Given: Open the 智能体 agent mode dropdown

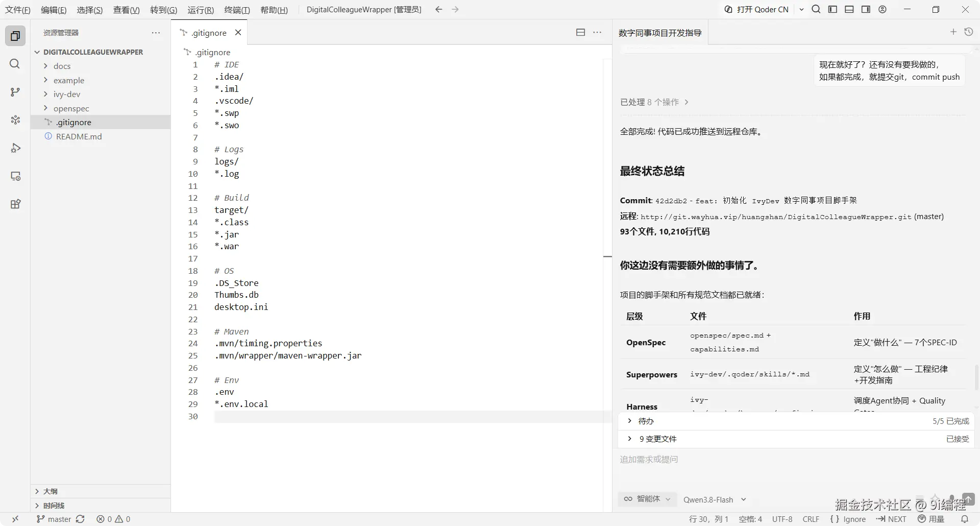Looking at the screenshot, I should click(647, 499).
